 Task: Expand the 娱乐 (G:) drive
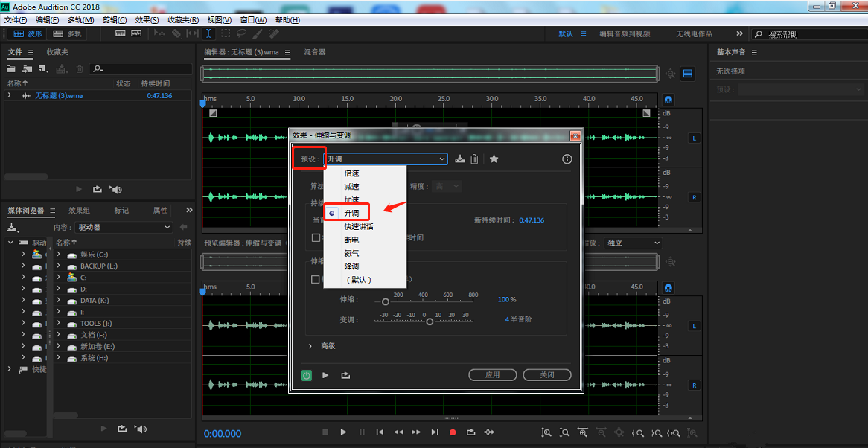[x=58, y=255]
